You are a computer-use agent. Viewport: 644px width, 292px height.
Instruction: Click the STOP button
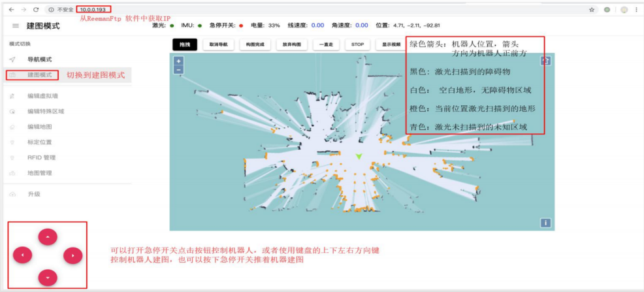(x=357, y=44)
